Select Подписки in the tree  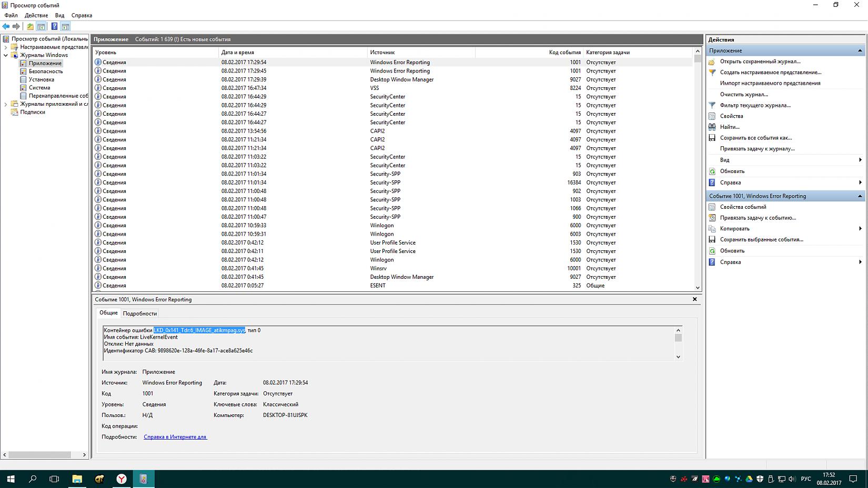pyautogui.click(x=33, y=112)
